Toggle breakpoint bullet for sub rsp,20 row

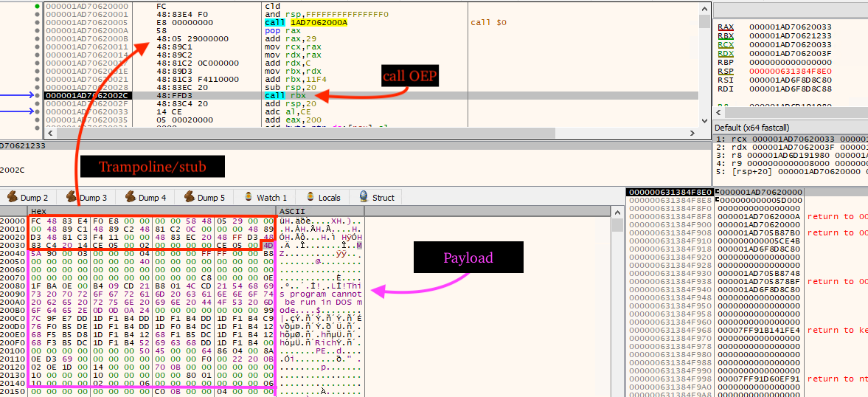point(37,87)
